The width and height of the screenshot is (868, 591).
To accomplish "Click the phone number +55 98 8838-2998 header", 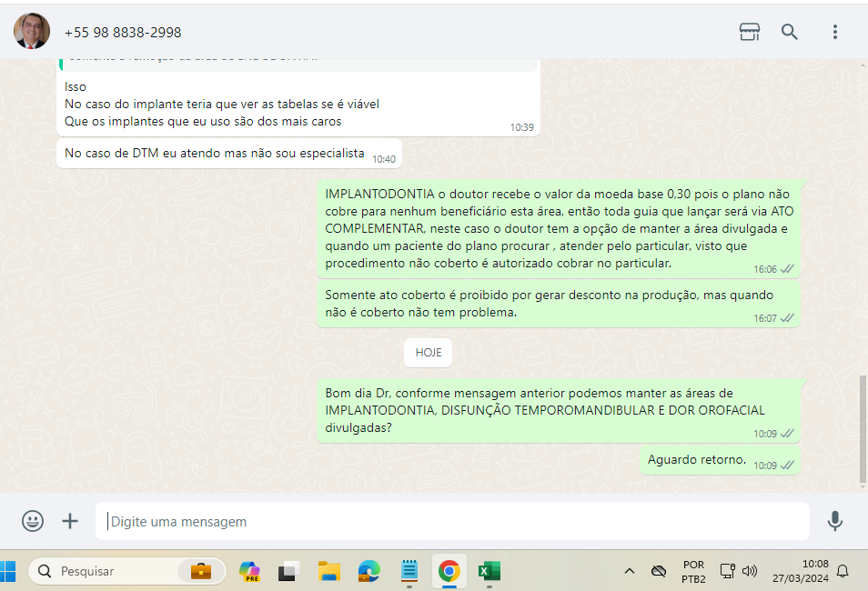I will pyautogui.click(x=123, y=33).
